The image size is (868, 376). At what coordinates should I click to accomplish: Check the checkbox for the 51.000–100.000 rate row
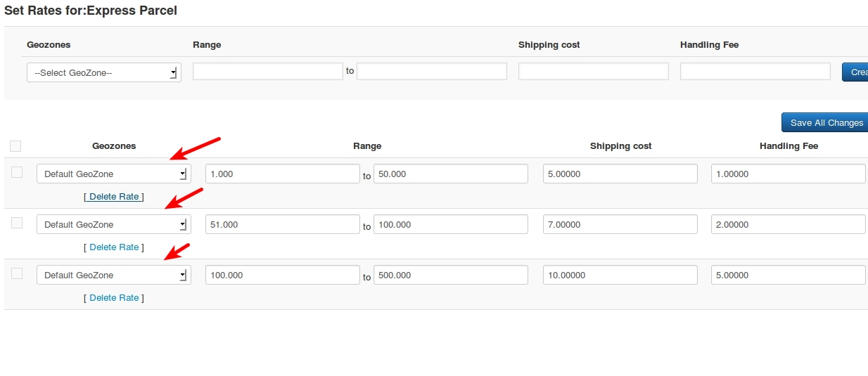tap(17, 223)
